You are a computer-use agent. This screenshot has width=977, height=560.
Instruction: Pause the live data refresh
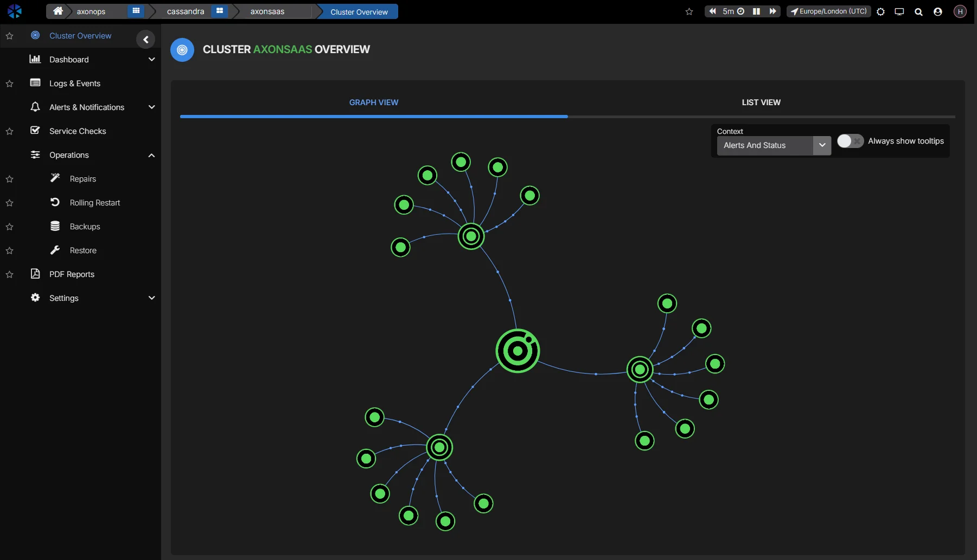[x=756, y=11]
